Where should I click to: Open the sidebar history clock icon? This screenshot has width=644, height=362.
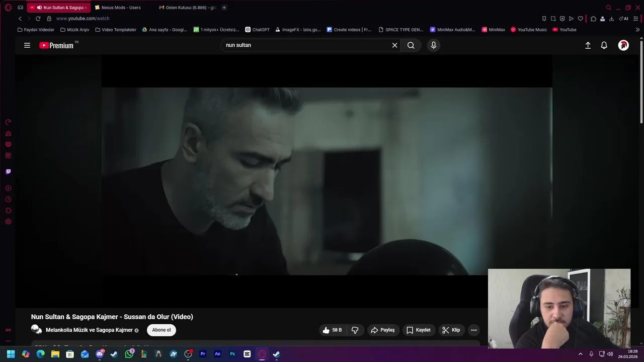pos(8,199)
